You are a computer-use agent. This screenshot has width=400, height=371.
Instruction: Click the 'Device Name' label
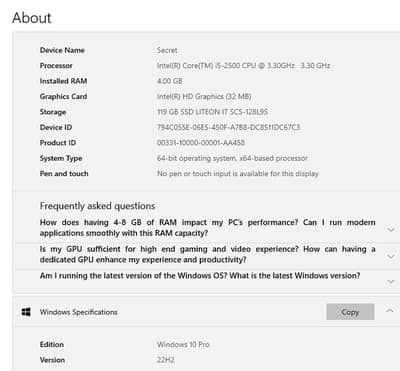click(62, 50)
